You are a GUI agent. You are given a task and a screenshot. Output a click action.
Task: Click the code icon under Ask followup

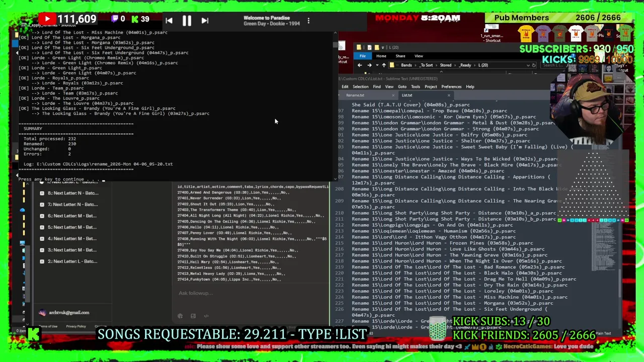[x=206, y=316]
